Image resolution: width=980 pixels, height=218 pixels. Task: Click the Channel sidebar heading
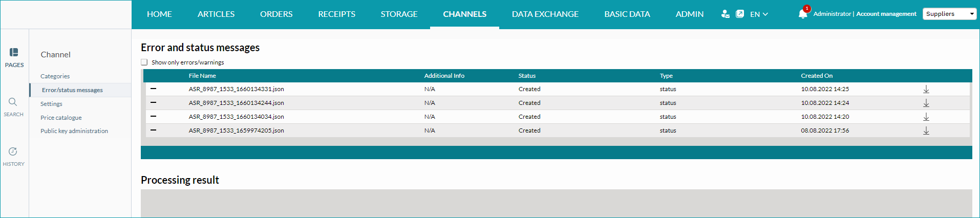(x=55, y=55)
